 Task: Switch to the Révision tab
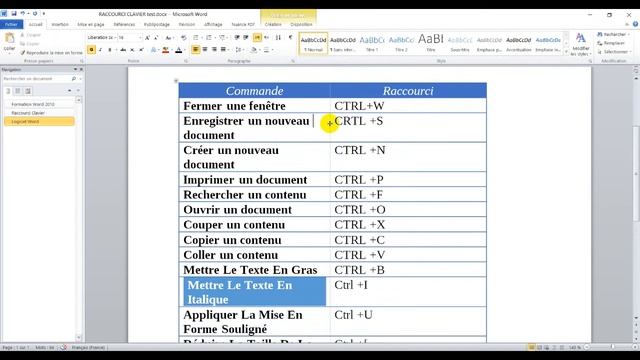pyautogui.click(x=187, y=24)
